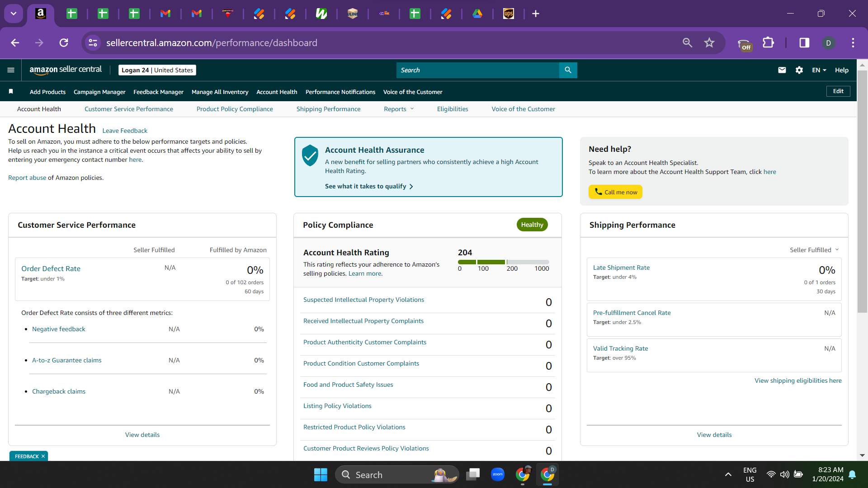Switch to the Google Drive browser tab

coord(477,14)
